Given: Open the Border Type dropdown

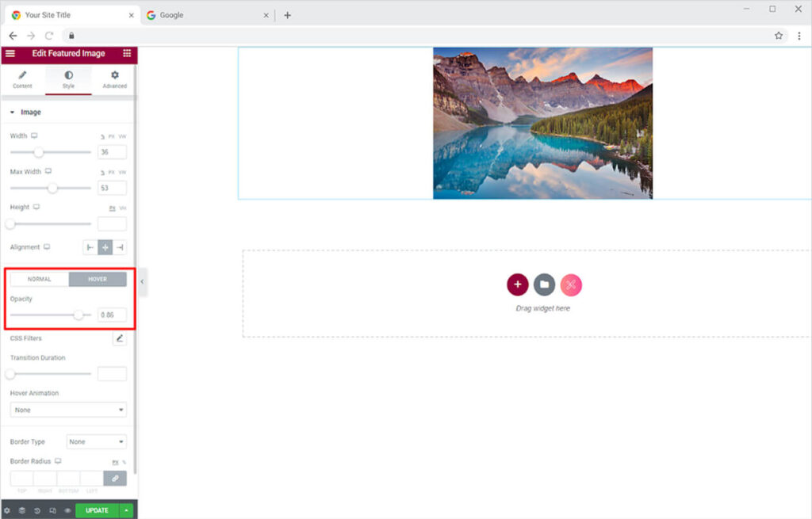Looking at the screenshot, I should [x=96, y=441].
